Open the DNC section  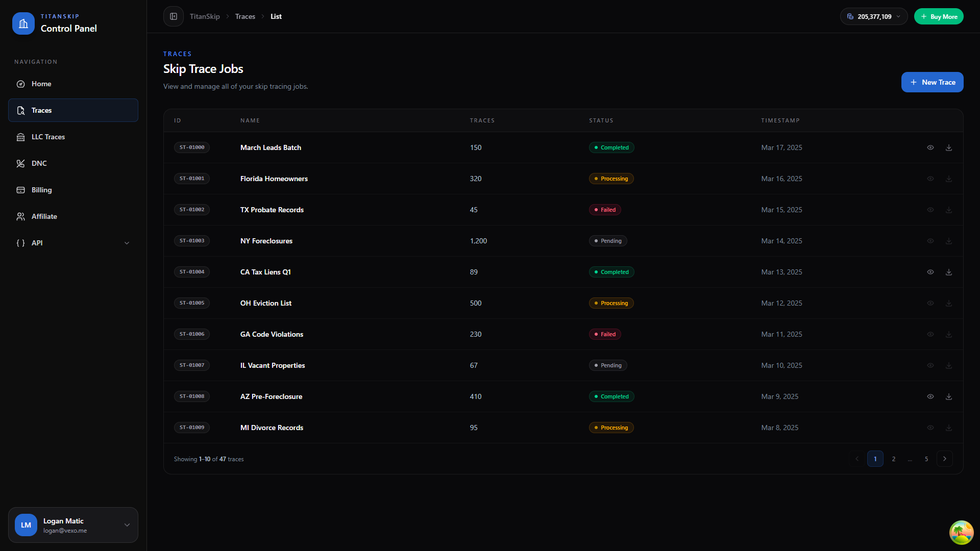coord(73,163)
